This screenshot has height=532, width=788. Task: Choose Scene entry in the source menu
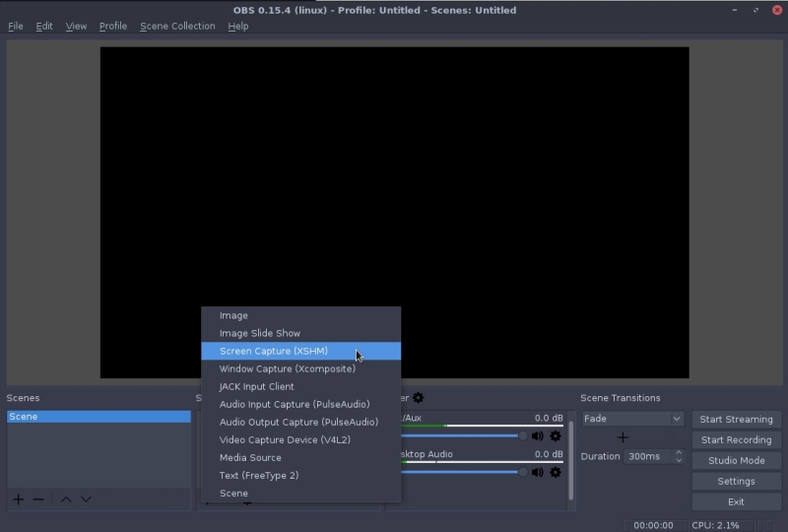pos(301,494)
